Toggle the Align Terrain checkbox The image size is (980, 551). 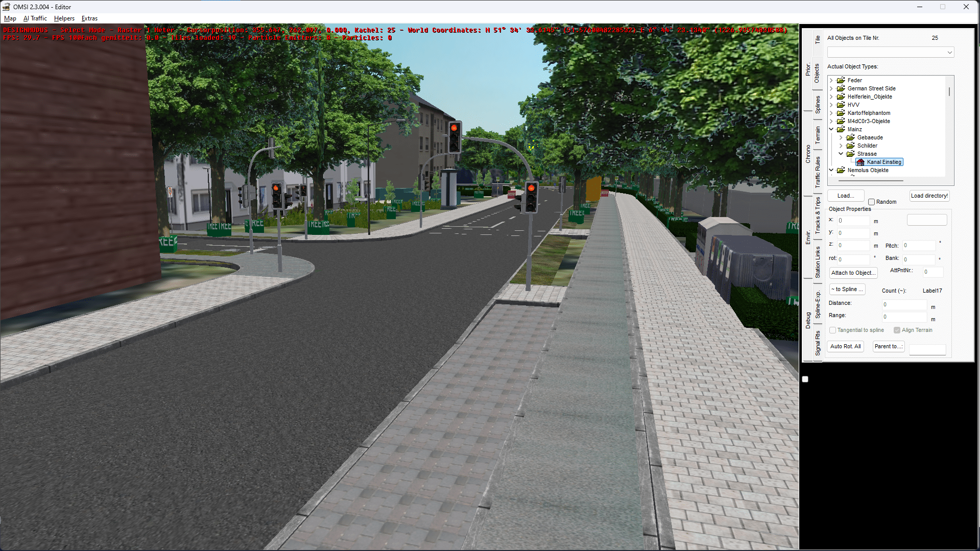(x=897, y=330)
